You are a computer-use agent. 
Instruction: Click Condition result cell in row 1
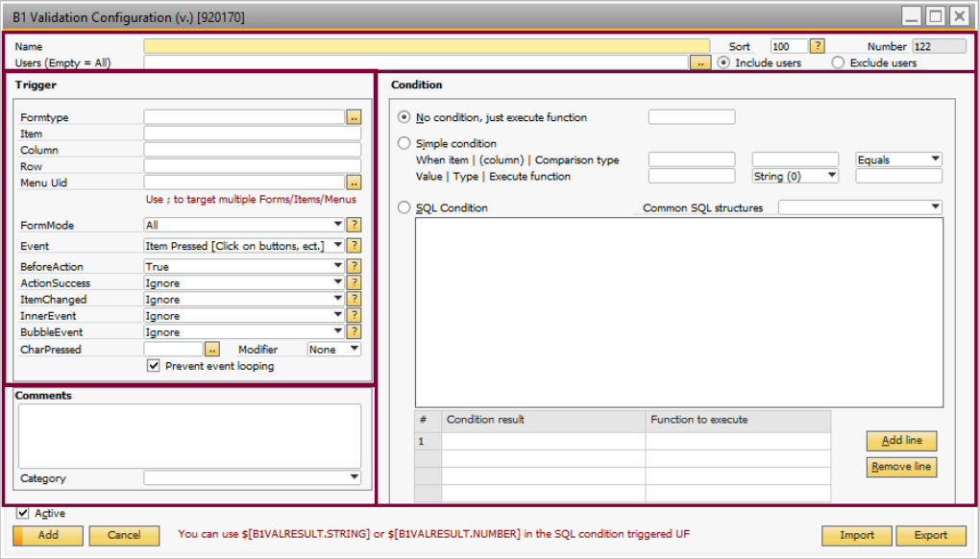coord(543,442)
